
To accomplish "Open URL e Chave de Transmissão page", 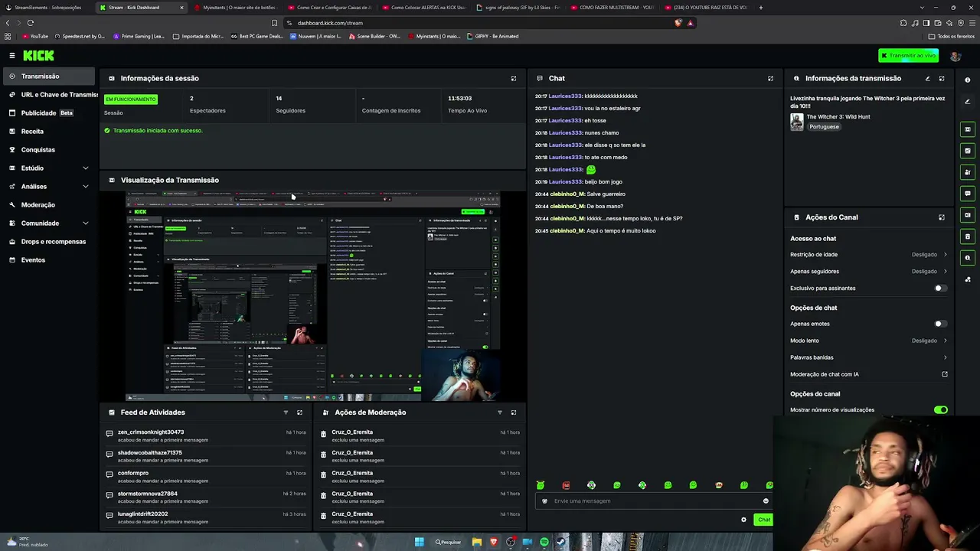I will click(52, 95).
